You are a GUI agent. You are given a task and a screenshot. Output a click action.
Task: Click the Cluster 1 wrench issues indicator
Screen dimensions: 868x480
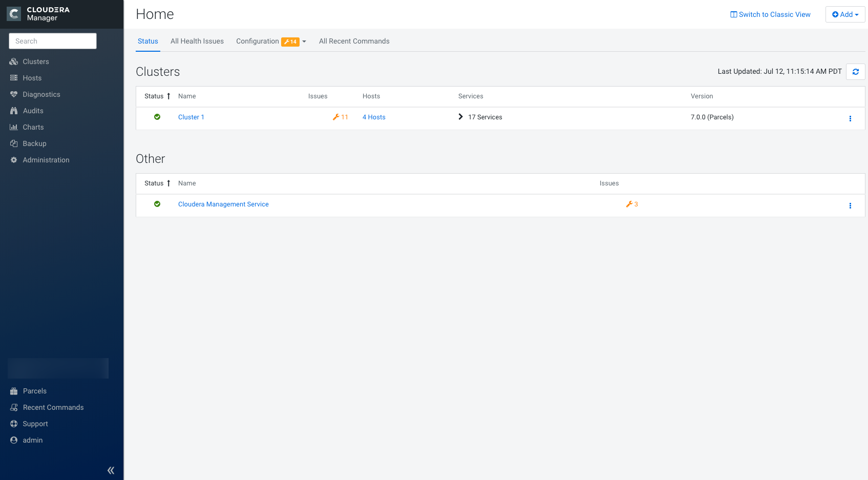point(340,117)
